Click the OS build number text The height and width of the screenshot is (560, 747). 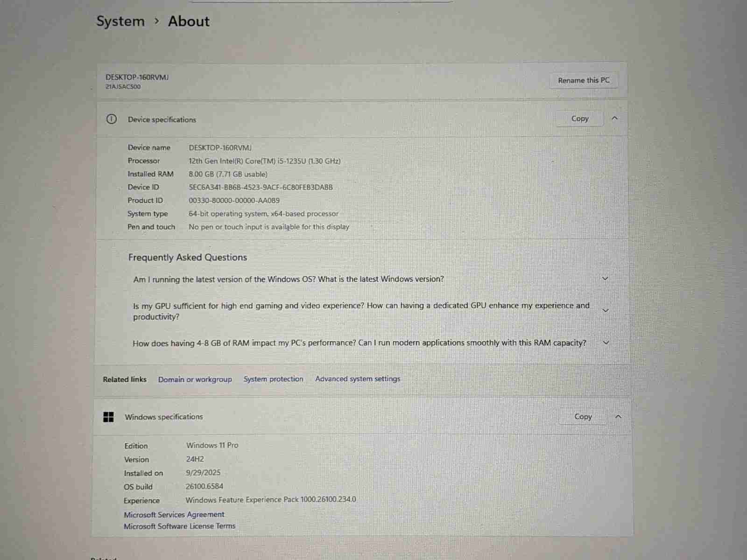[204, 486]
